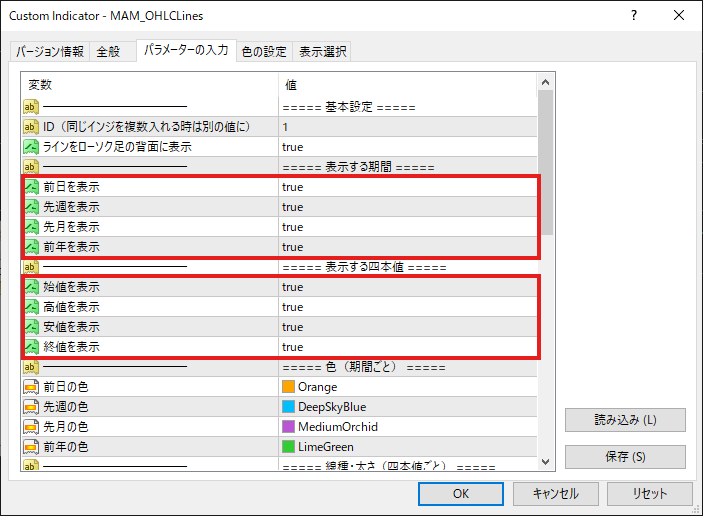
Task: Click the 保存 (S) button
Action: click(625, 457)
